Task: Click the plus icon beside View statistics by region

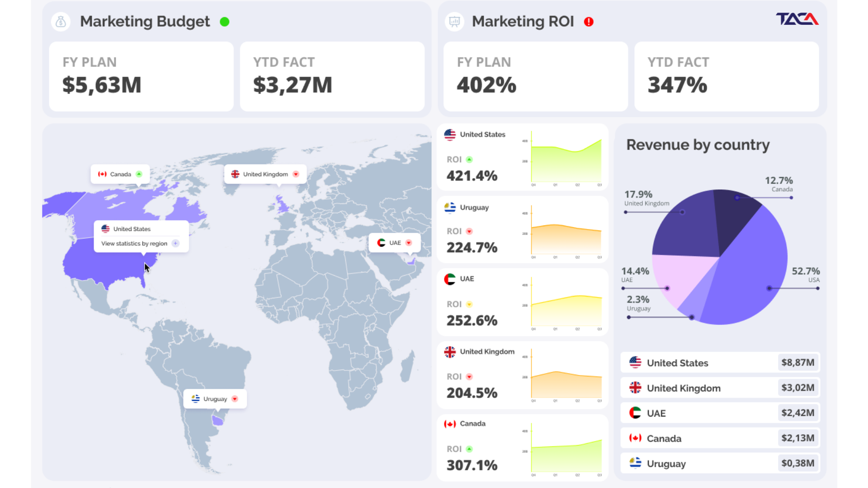Action: (175, 244)
